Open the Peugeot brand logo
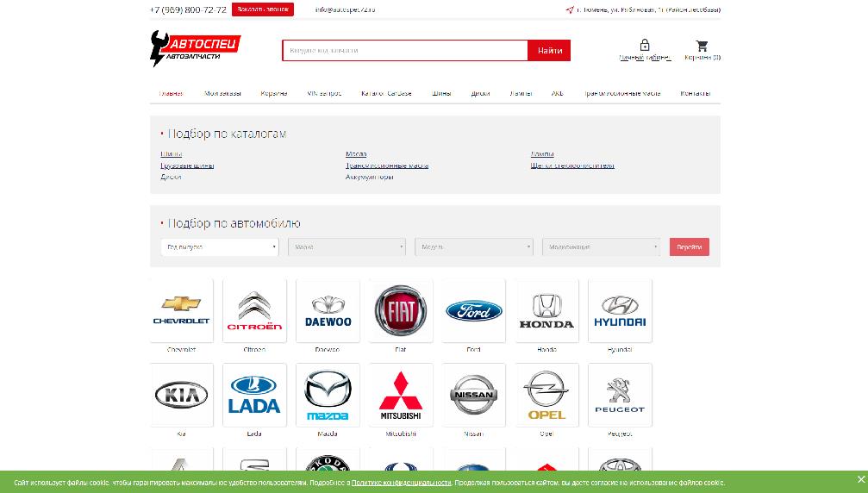 [620, 395]
